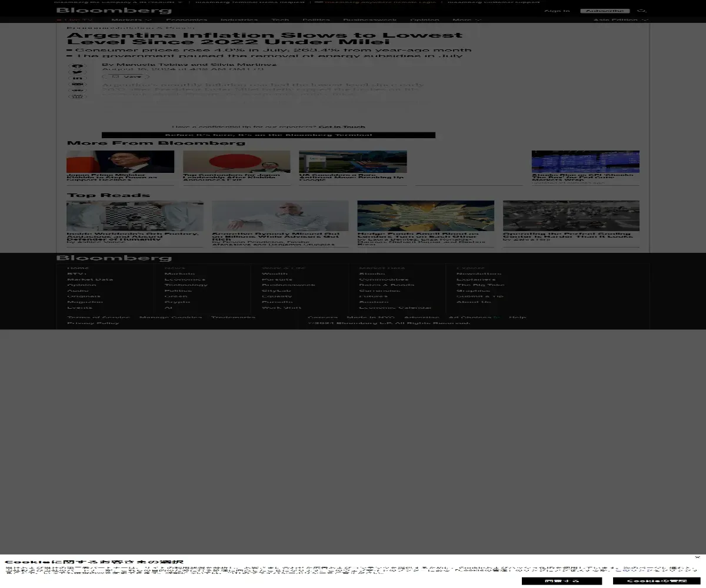This screenshot has height=588, width=706.
Task: Click the footer Market Data link
Action: (90, 279)
